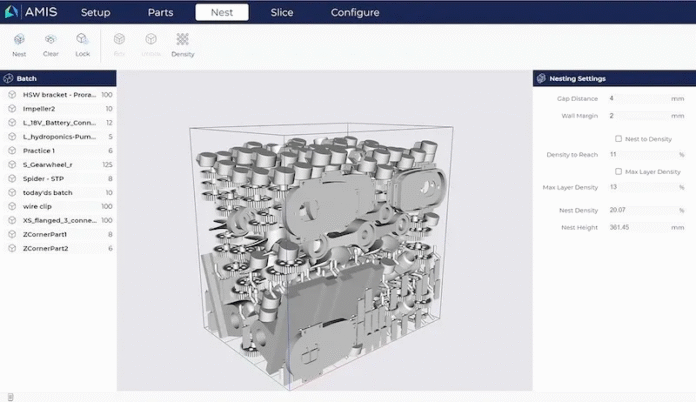696x402 pixels.
Task: Select the HSW bracket part row
Action: [58, 95]
